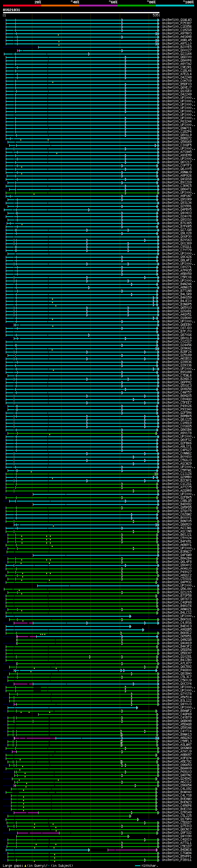The image size is (197, 868).
Task: Pick the UniRef100_C1BLK6 label
Action: click(177, 71)
